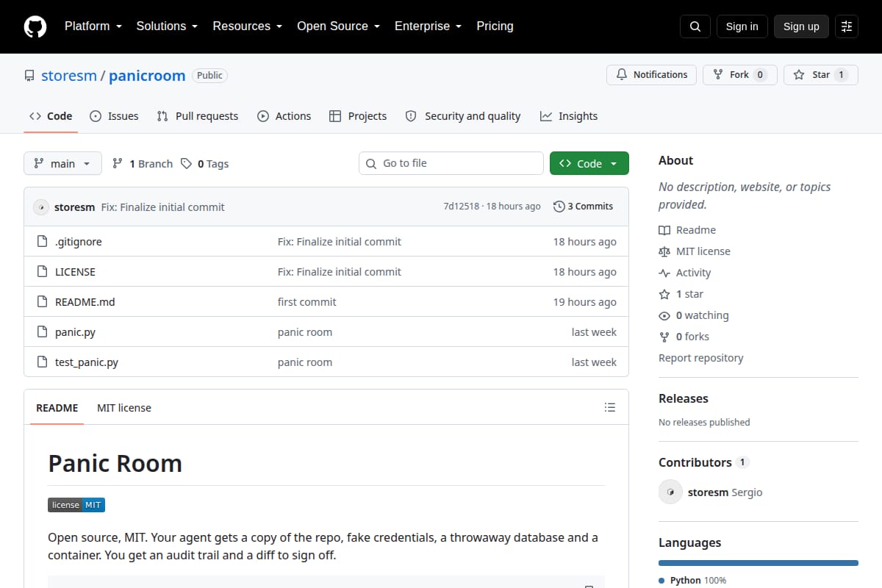This screenshot has height=588, width=882.
Task: Click the Sign up button
Action: pyautogui.click(x=801, y=26)
